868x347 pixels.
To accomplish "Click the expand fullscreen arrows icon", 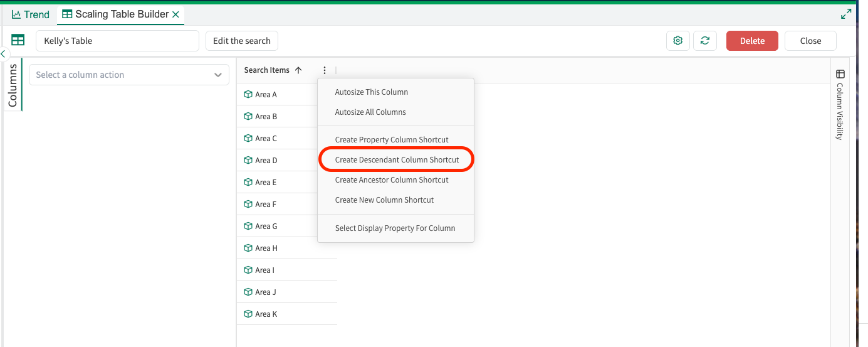I will (x=845, y=14).
